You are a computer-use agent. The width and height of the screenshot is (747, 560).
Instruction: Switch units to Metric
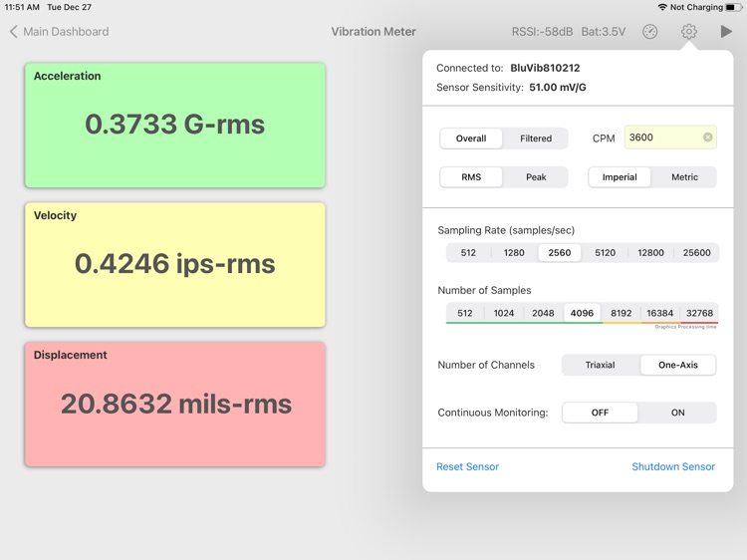point(684,177)
